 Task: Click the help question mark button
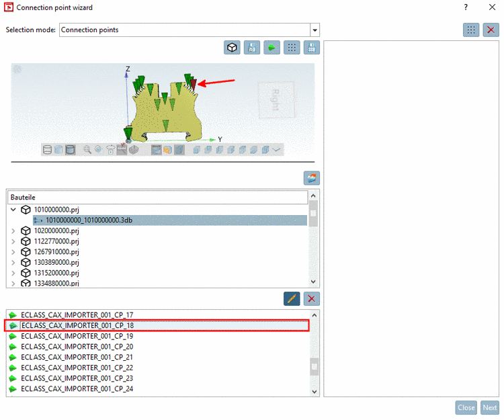pos(466,7)
